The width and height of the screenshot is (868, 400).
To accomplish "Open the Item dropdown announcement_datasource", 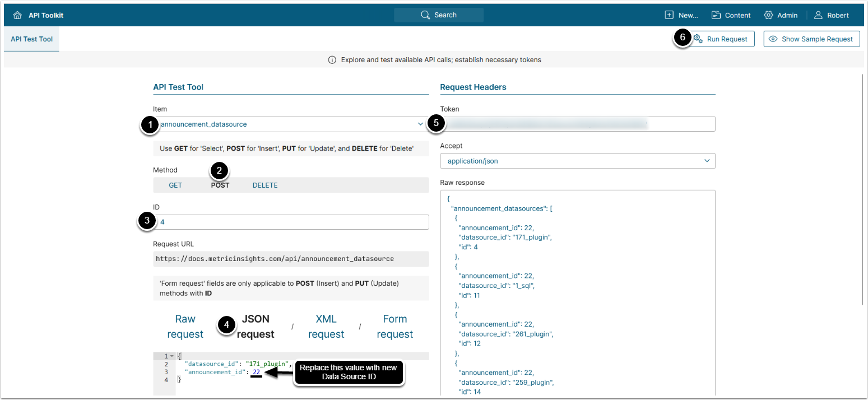I will click(291, 124).
